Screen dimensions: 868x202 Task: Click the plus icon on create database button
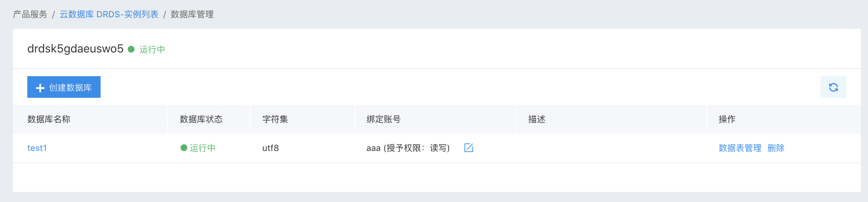click(40, 88)
